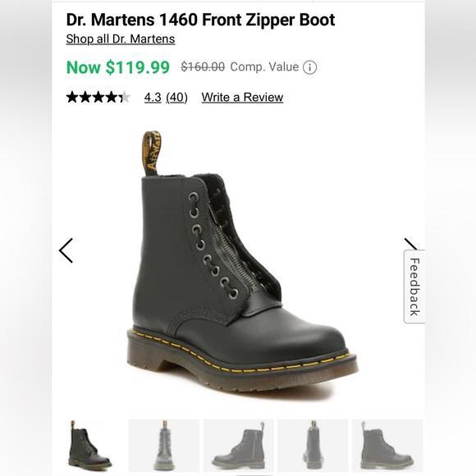This screenshot has height=476, width=476.
Task: Select the first angled boot thumbnail
Action: [89, 446]
